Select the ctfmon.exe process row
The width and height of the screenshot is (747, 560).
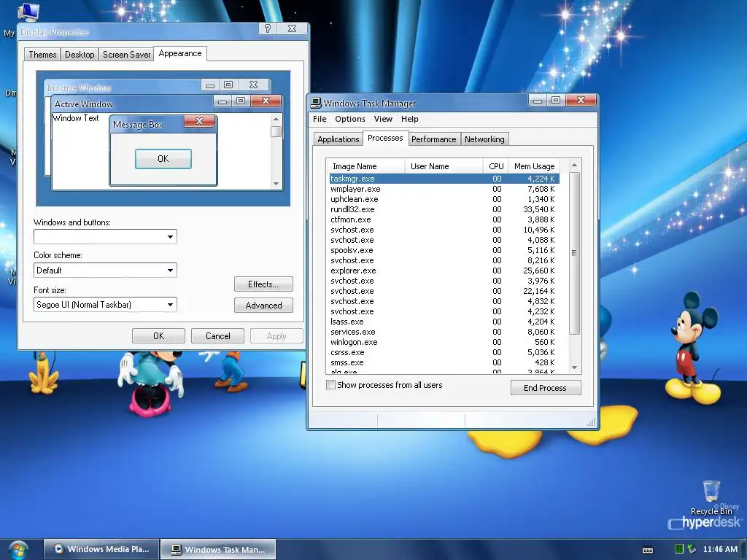coord(444,219)
